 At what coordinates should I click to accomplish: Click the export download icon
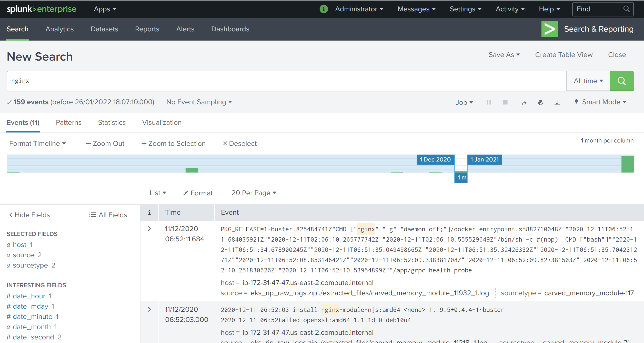pos(557,103)
